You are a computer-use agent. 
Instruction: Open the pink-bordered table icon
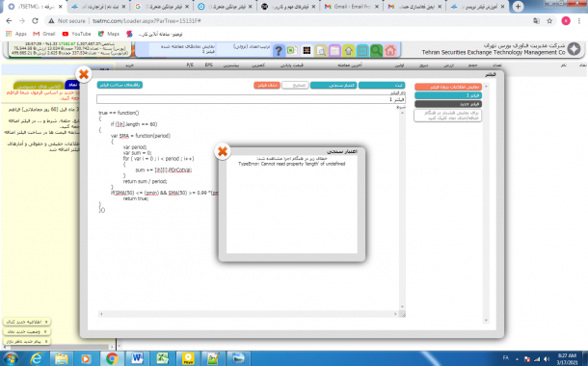(x=334, y=51)
